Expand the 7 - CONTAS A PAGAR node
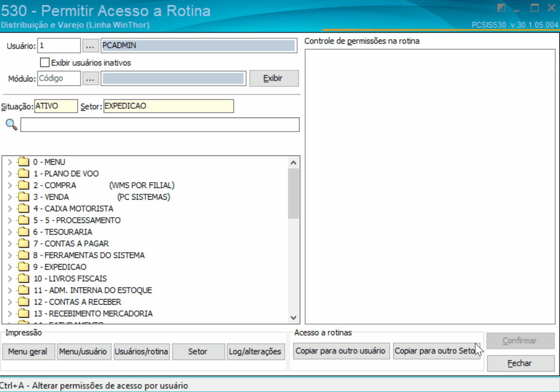Image resolution: width=560 pixels, height=392 pixels. coord(10,244)
